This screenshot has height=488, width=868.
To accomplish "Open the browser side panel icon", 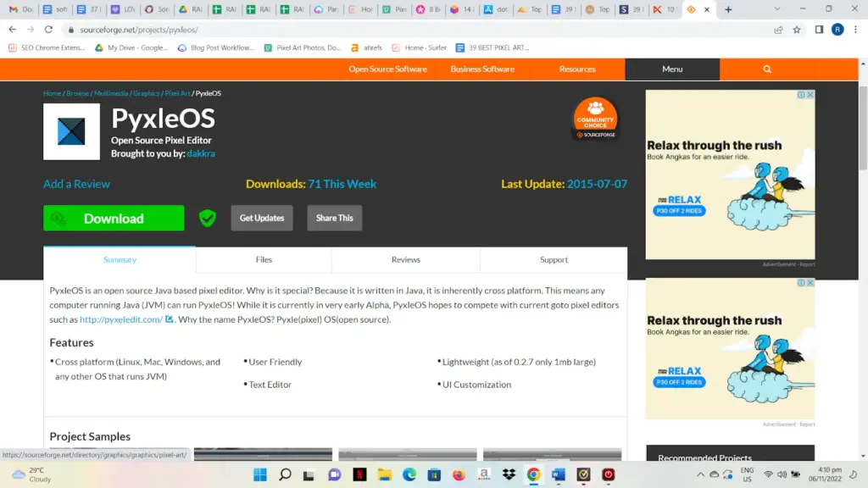I will (x=819, y=30).
